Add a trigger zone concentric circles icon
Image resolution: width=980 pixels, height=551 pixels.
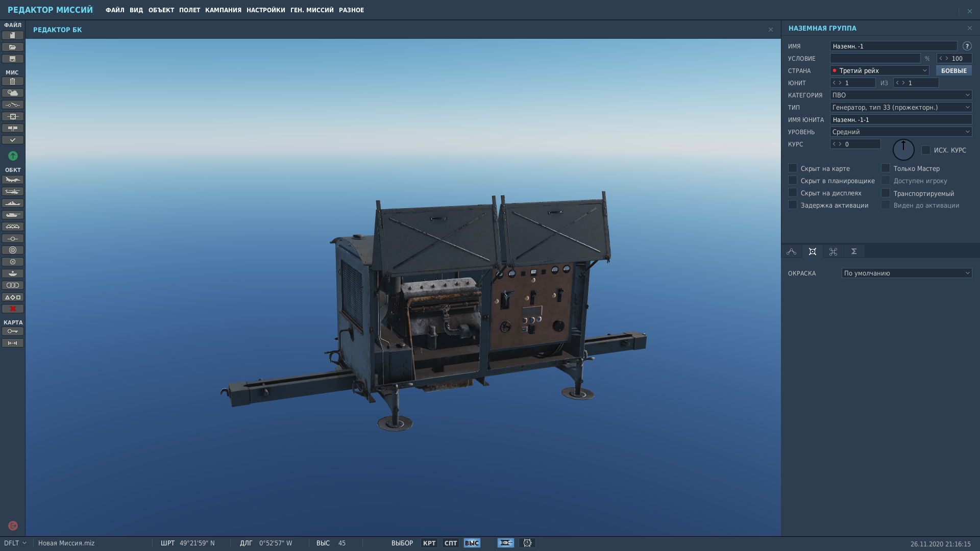click(13, 250)
